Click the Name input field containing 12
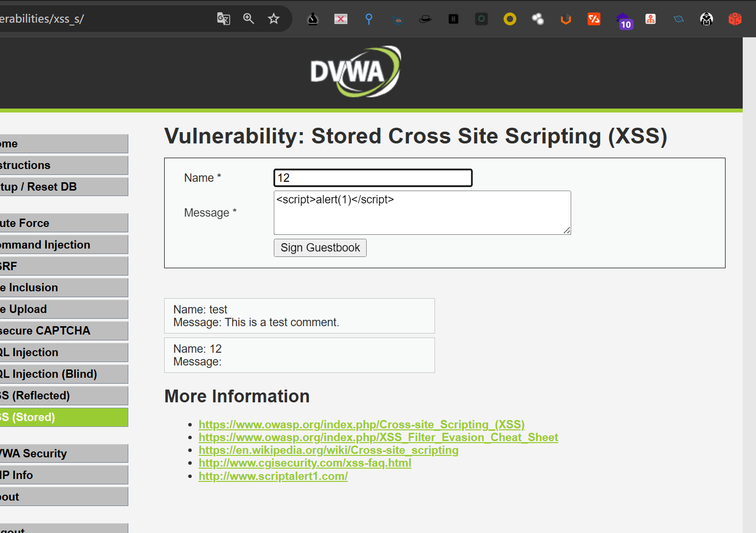The image size is (756, 533). pyautogui.click(x=373, y=178)
